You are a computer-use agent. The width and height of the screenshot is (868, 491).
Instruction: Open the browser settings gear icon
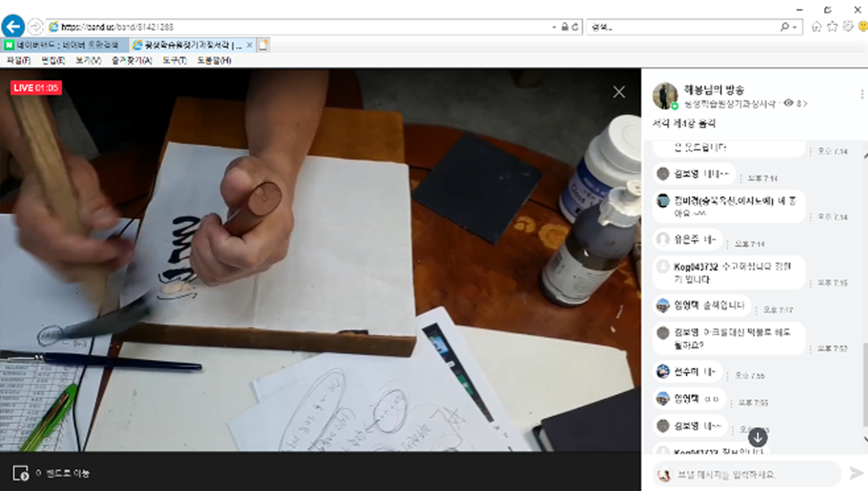(848, 27)
